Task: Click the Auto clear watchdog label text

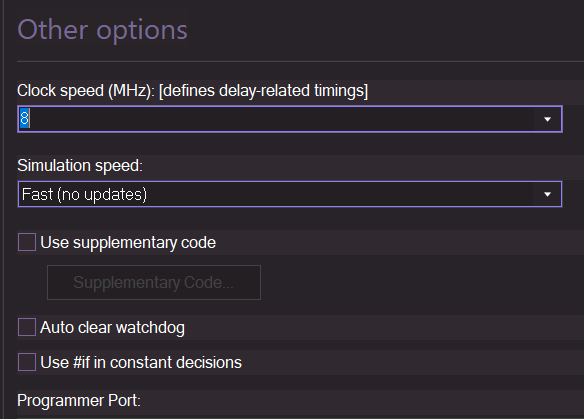Action: point(112,328)
